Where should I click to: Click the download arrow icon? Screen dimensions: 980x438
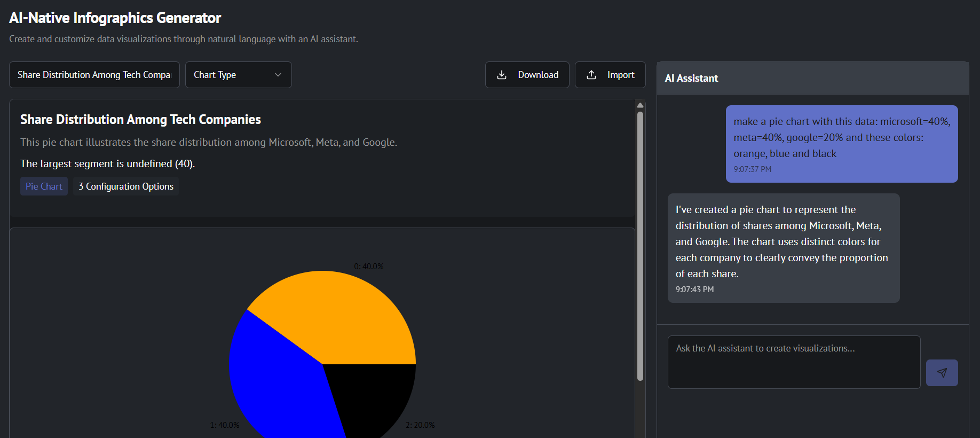pyautogui.click(x=502, y=75)
